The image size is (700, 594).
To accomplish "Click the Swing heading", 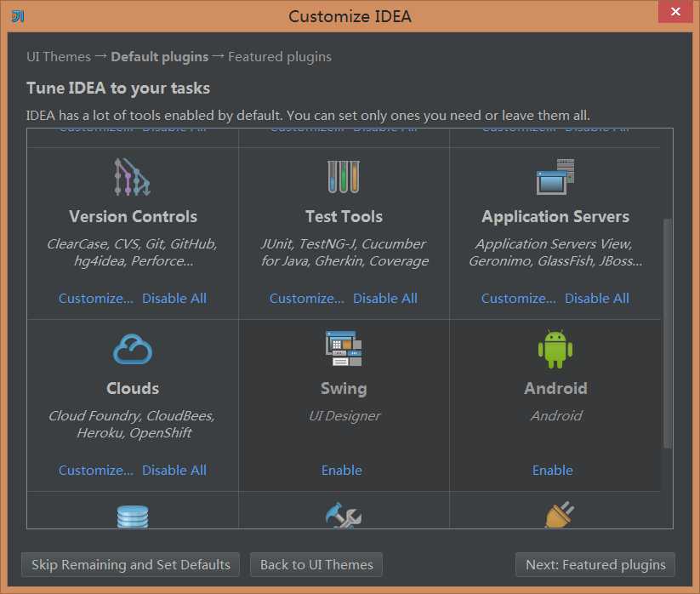I will pos(344,389).
